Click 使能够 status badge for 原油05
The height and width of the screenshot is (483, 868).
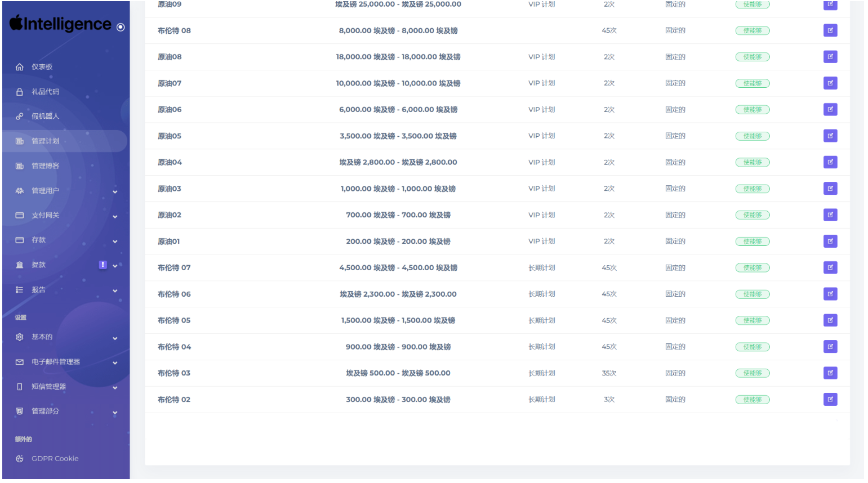(752, 136)
